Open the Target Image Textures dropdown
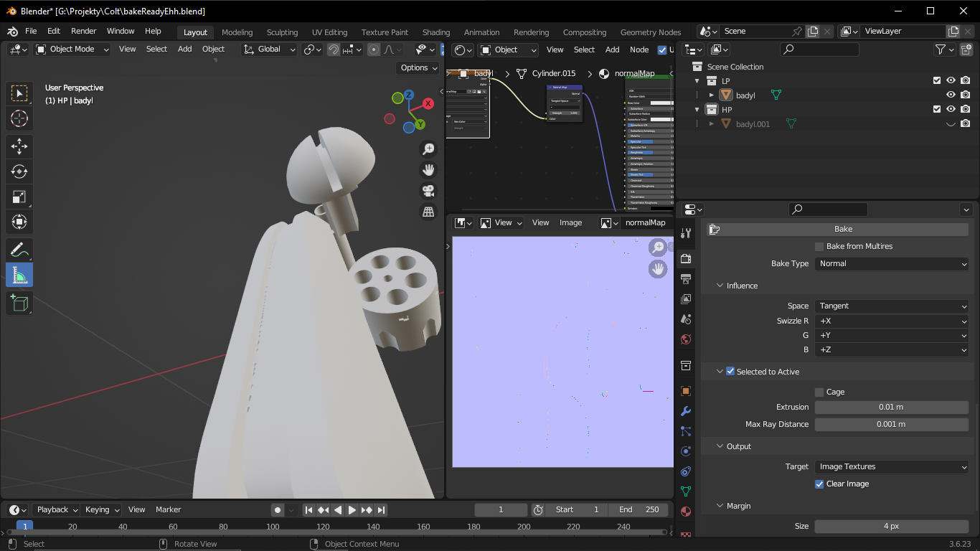Screen dimensions: 980x551 click(x=892, y=466)
